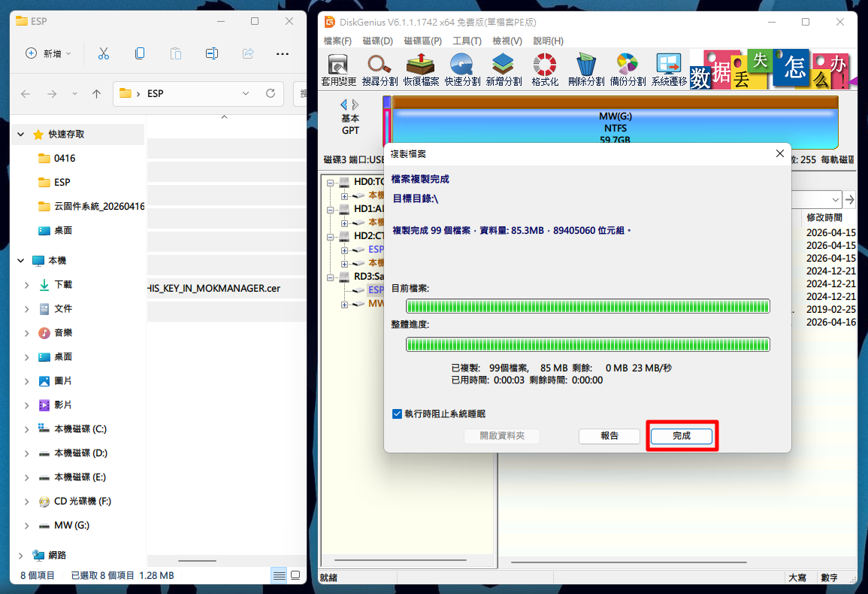Click the DiskGenius data recovery banner

[x=773, y=70]
